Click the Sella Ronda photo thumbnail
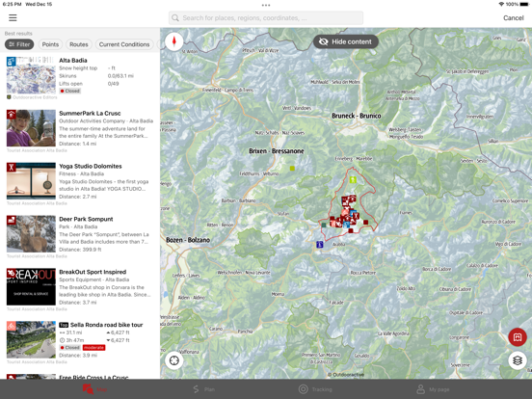 pos(31,340)
